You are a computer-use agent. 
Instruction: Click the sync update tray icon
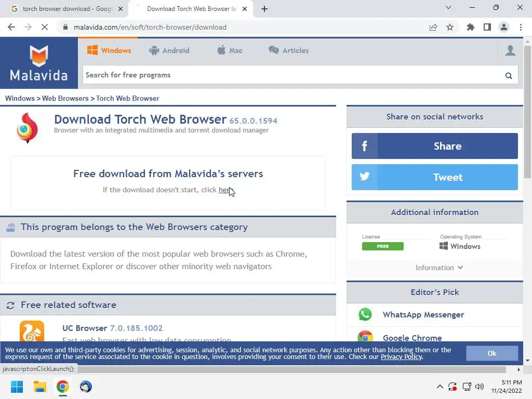click(x=453, y=387)
